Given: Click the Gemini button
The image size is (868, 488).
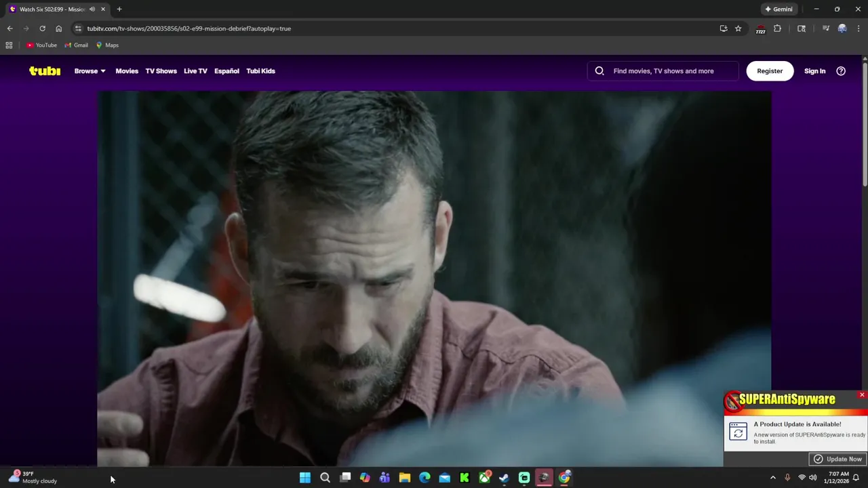Looking at the screenshot, I should click(778, 9).
